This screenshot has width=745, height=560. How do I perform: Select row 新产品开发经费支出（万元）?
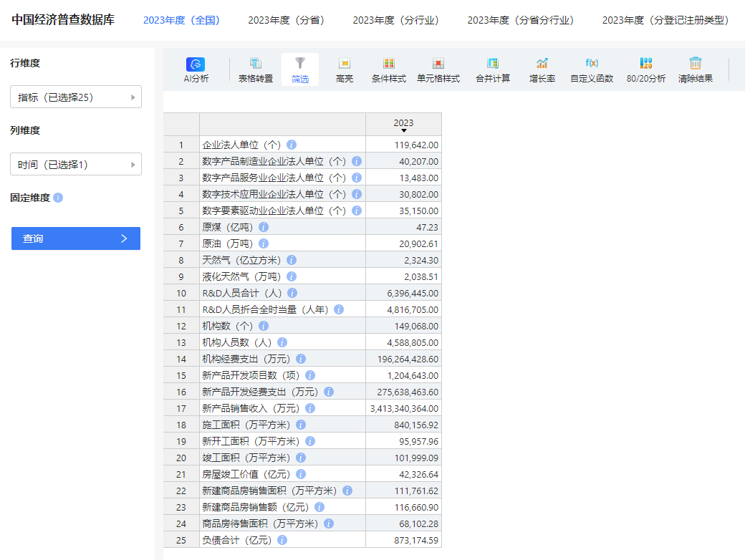point(302,392)
